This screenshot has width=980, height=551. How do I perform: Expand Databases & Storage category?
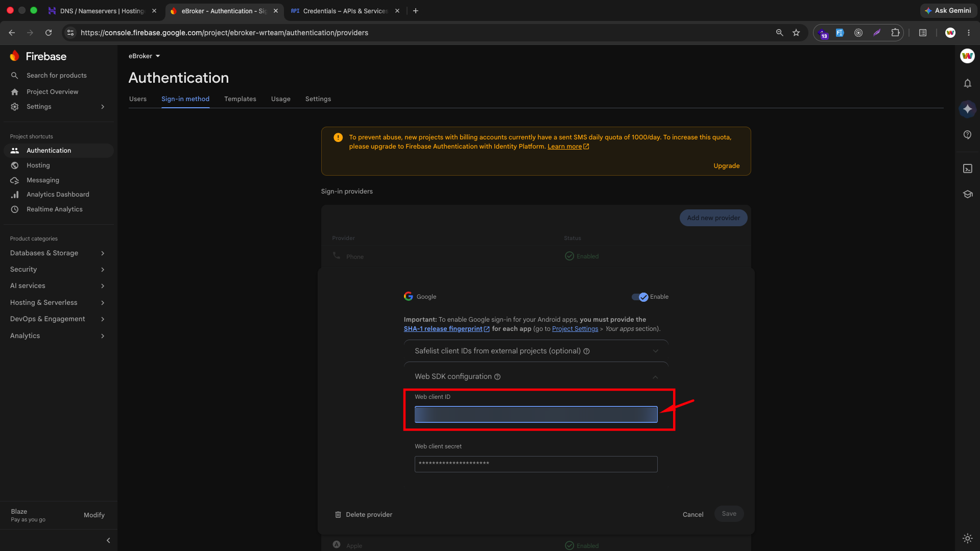(57, 253)
